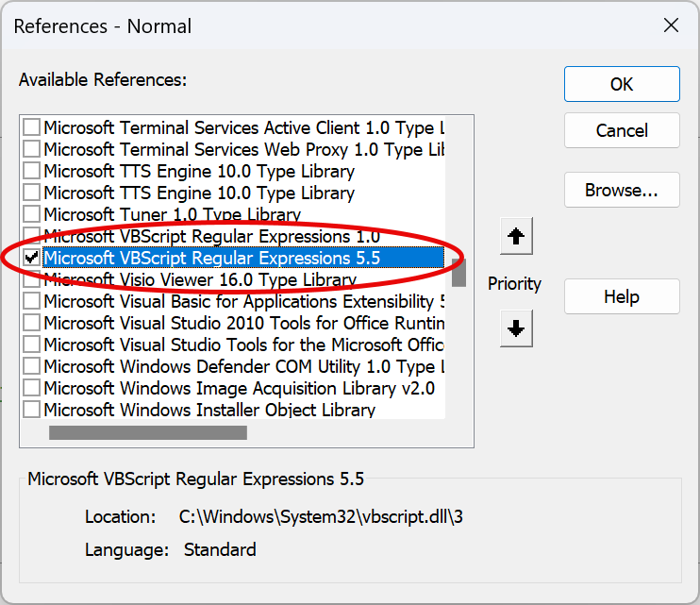Viewport: 700px width, 605px height.
Task: Enable Windows Defender COM Utility checkbox
Action: 32,366
